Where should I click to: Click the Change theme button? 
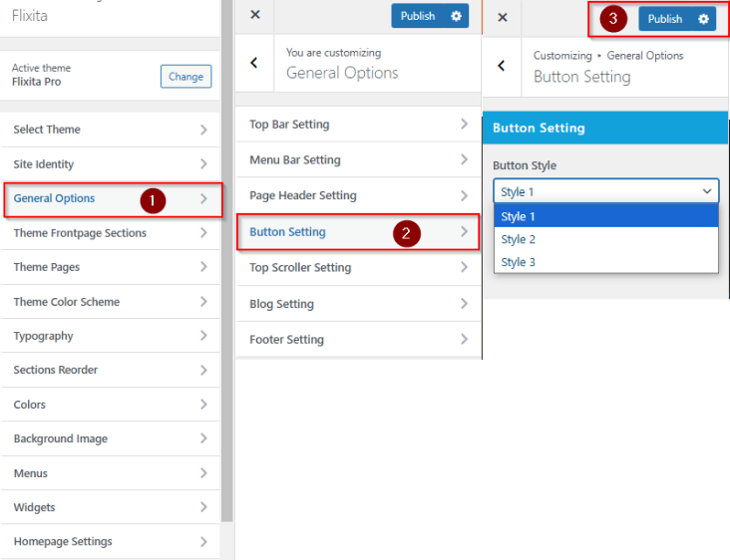pos(185,77)
